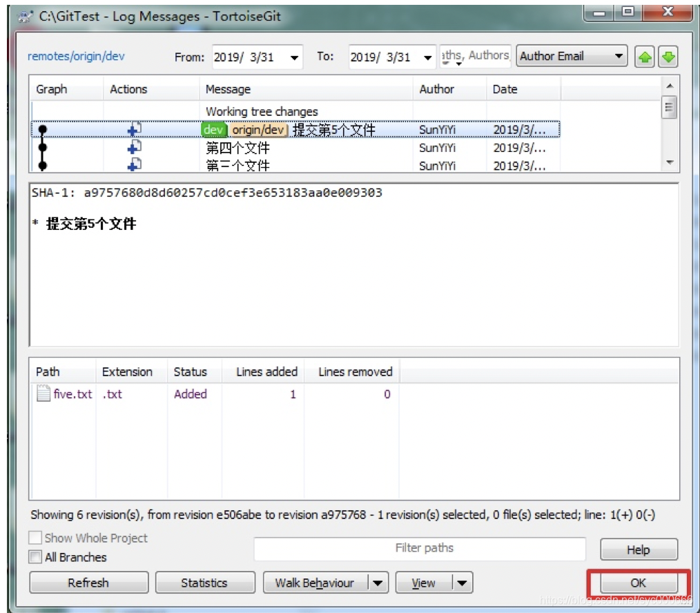Click the graph node of the 第四个文件 commit
This screenshot has width=700, height=613.
42,147
